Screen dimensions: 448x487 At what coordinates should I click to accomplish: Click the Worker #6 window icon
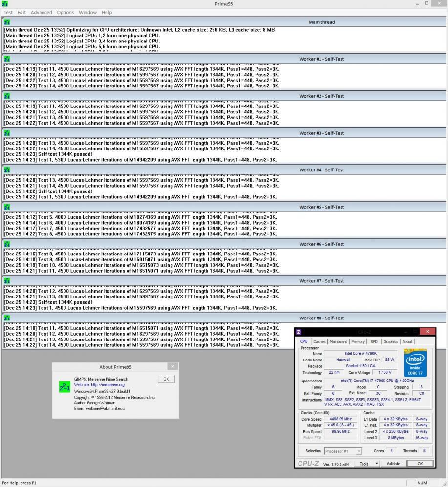click(7, 244)
